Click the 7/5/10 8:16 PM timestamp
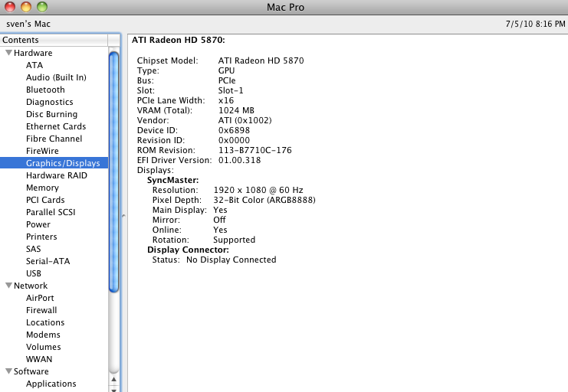 click(x=535, y=24)
